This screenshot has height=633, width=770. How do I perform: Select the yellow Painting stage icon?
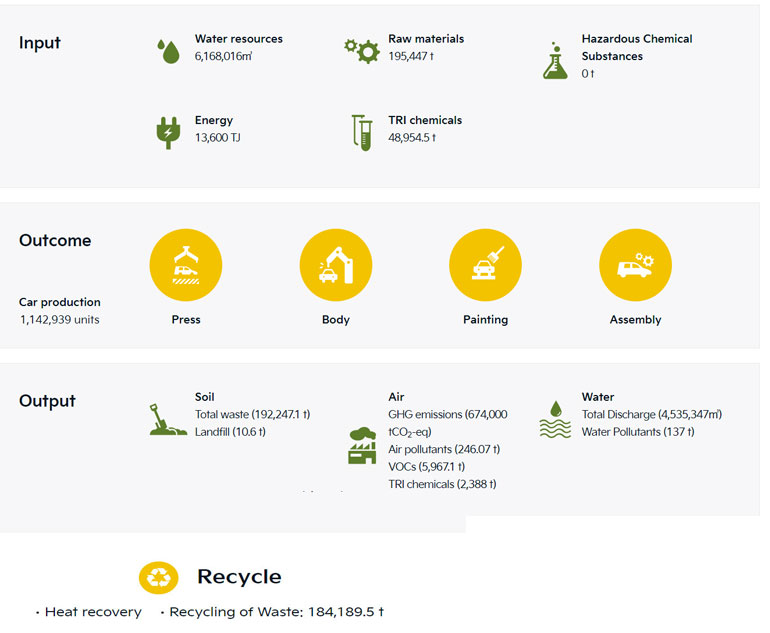pyautogui.click(x=485, y=265)
